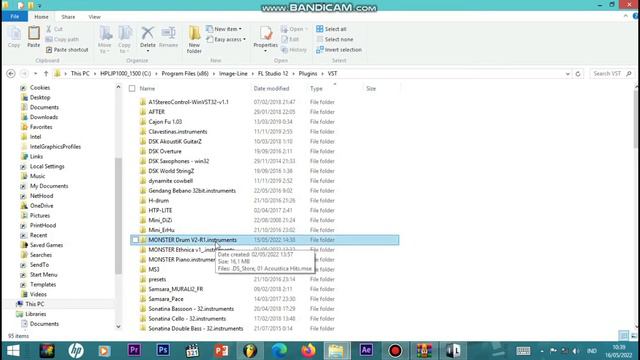
Task: Click Copy path in ribbon
Action: pos(62,39)
